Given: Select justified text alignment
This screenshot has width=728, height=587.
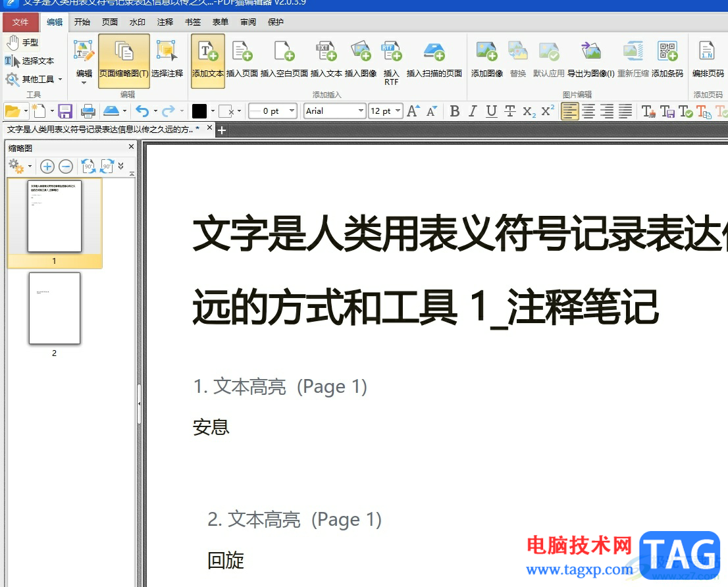Looking at the screenshot, I should 625,111.
